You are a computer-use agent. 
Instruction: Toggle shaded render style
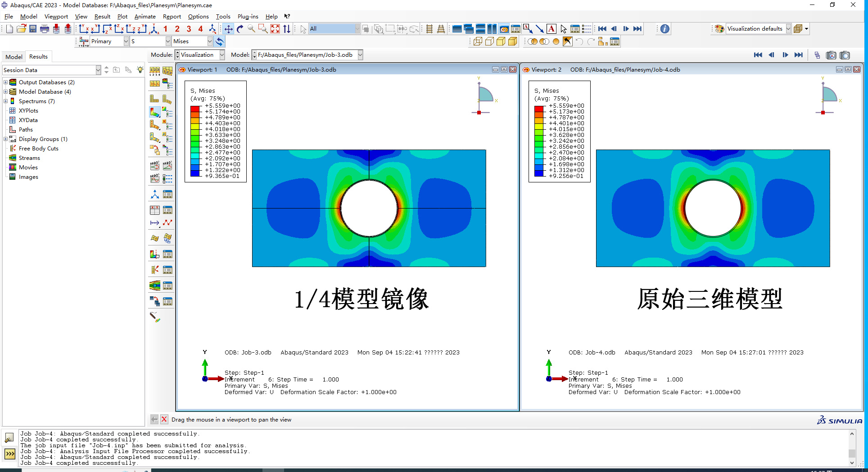513,41
